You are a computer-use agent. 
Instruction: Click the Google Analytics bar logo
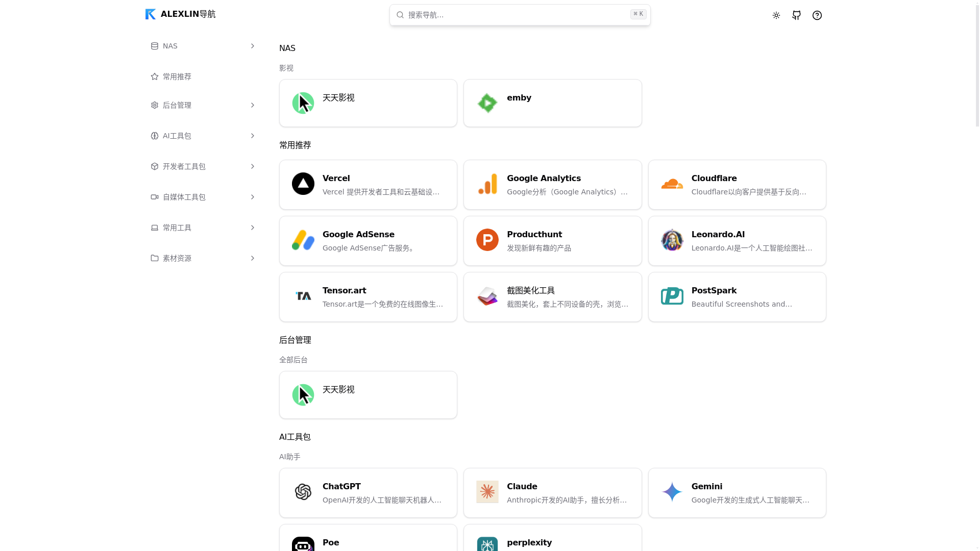click(487, 184)
